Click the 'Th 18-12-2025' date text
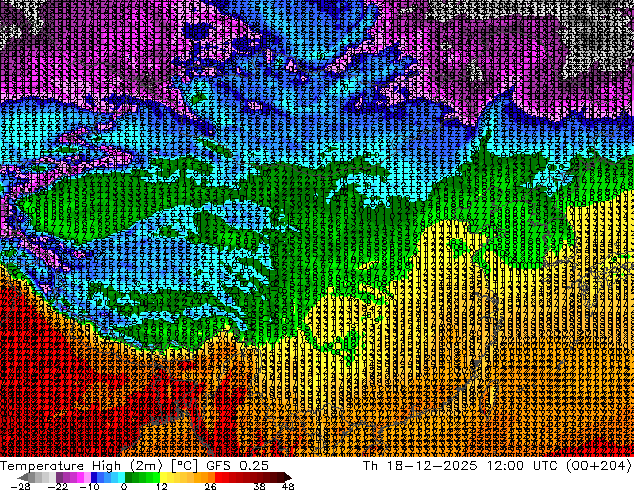634x490 pixels. pyautogui.click(x=420, y=466)
